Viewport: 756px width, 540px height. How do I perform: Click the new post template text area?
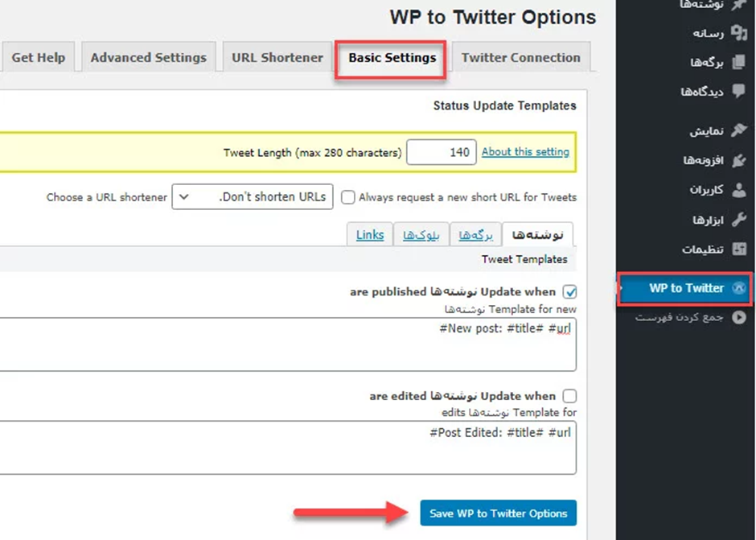(x=288, y=344)
